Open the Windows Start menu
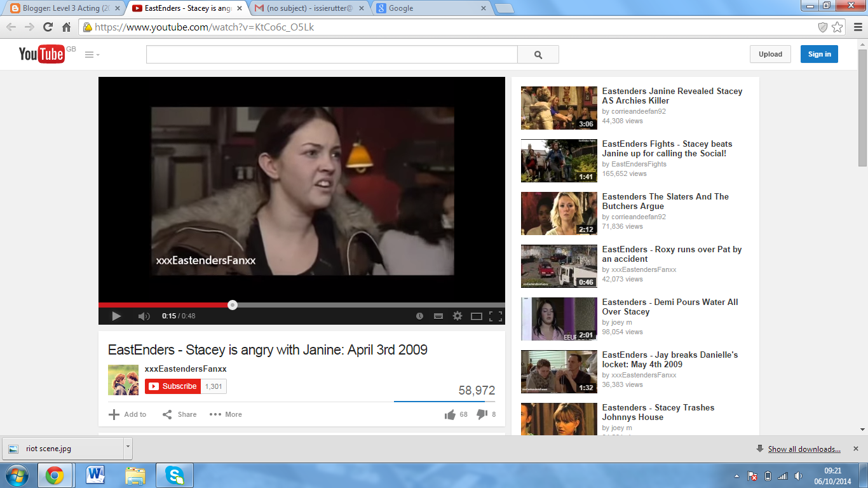This screenshot has width=868, height=488. (x=17, y=475)
